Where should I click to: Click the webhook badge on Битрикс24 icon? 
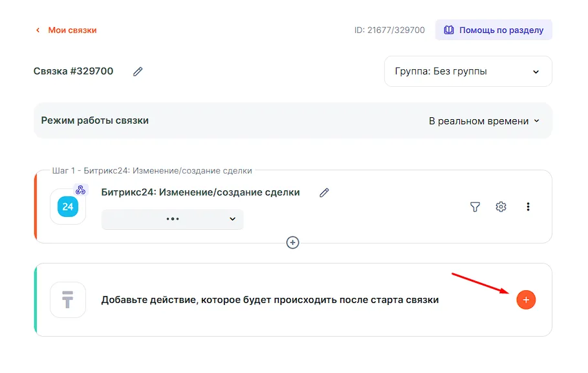point(80,190)
